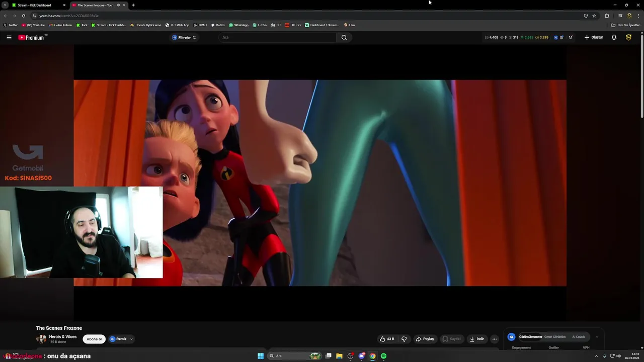Viewport: 644px width, 362px height.
Task: Open Spotify from the taskbar
Action: point(383,356)
